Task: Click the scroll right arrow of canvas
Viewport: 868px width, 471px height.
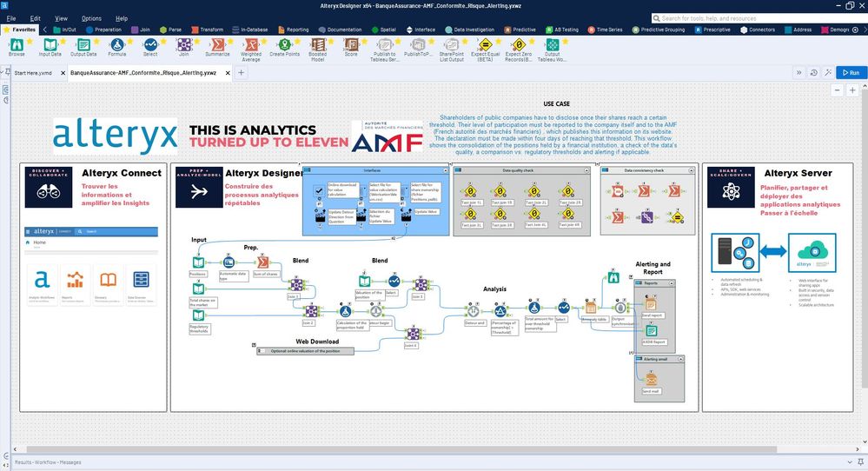Action: pos(858,449)
